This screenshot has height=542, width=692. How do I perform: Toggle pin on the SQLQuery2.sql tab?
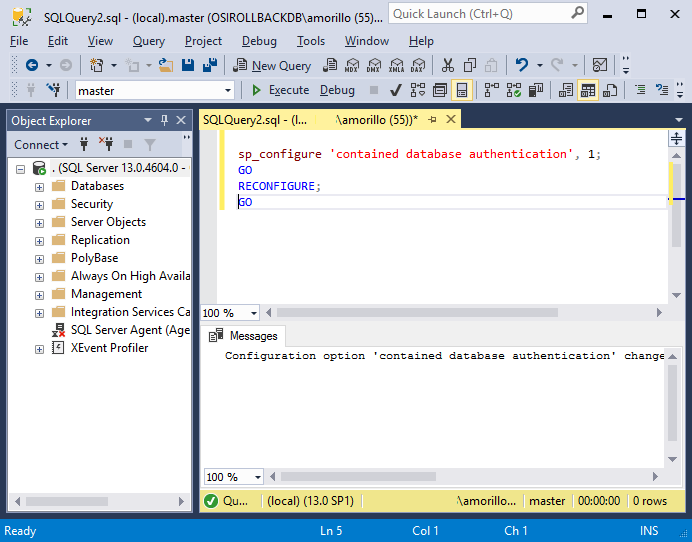(x=432, y=120)
